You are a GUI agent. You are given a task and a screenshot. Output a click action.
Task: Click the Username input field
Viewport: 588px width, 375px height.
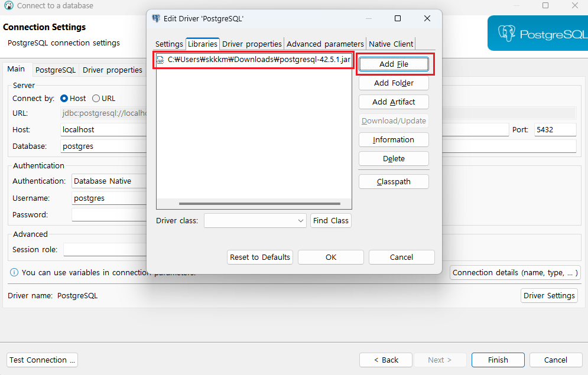109,198
